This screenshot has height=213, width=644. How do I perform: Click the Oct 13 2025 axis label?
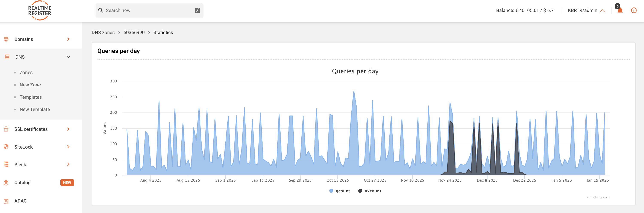coord(337,181)
